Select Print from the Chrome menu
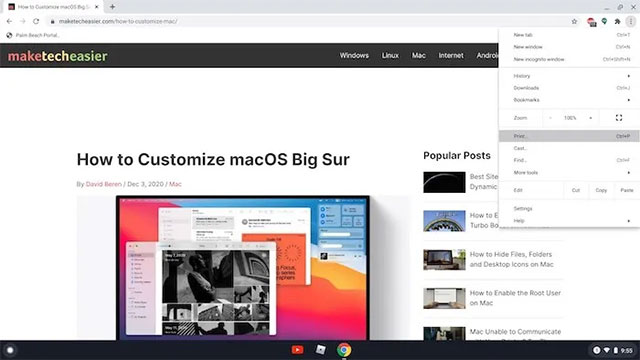Image resolution: width=640 pixels, height=360 pixels. point(569,136)
